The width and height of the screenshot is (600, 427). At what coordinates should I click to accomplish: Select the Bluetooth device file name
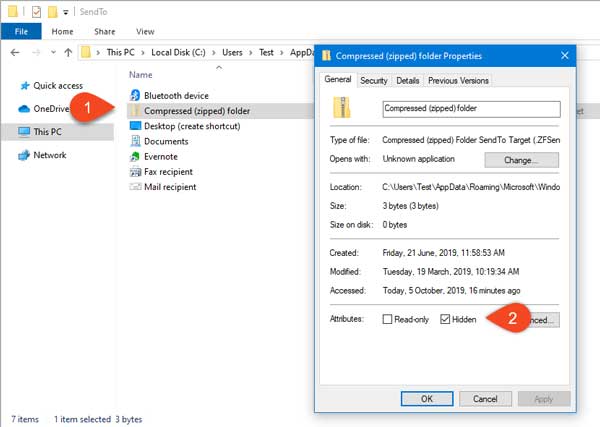(x=176, y=96)
